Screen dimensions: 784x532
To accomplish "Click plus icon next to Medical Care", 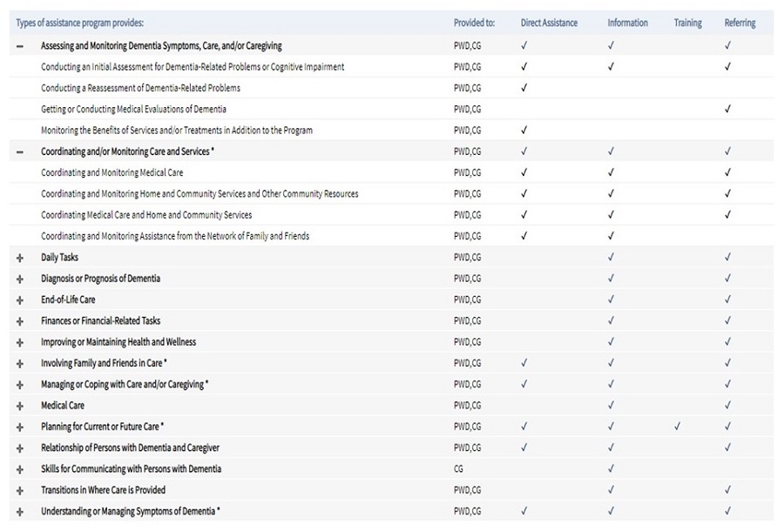I will 19,406.
